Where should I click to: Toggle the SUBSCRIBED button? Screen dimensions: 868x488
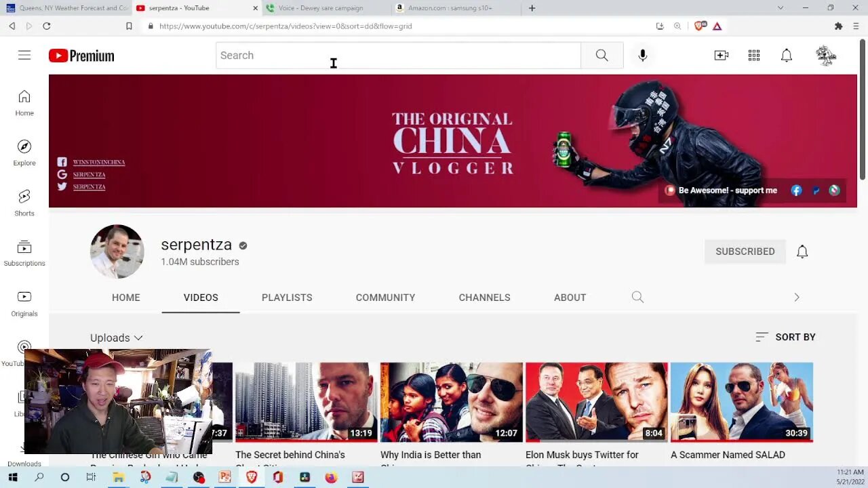click(745, 251)
